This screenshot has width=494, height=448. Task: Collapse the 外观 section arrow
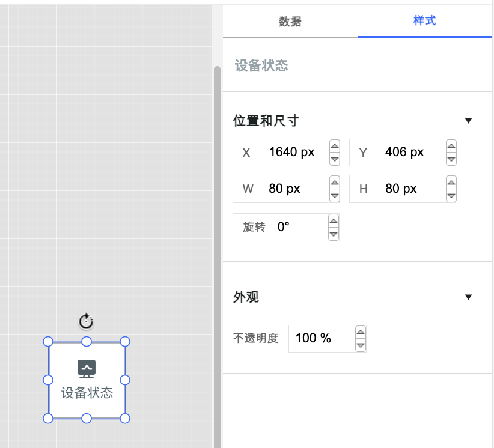pos(468,297)
